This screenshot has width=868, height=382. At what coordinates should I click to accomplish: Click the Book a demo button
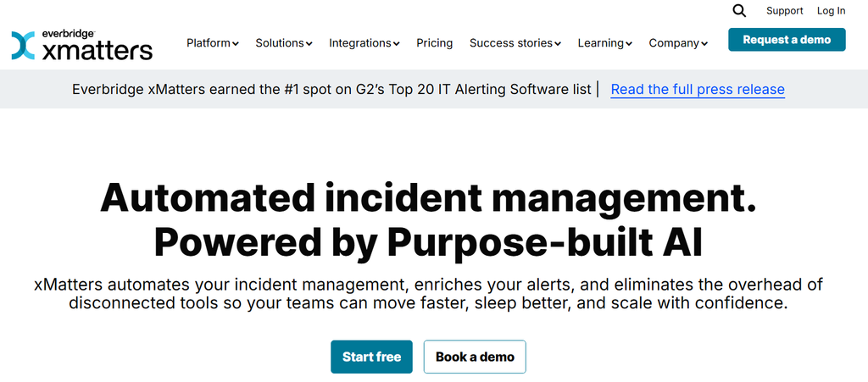475,357
